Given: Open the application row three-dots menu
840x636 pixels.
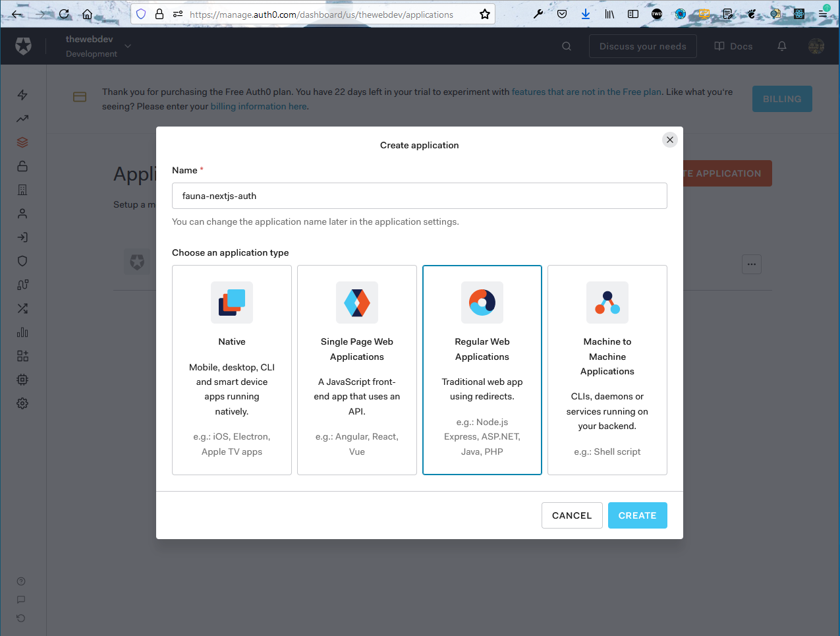Looking at the screenshot, I should pos(752,264).
